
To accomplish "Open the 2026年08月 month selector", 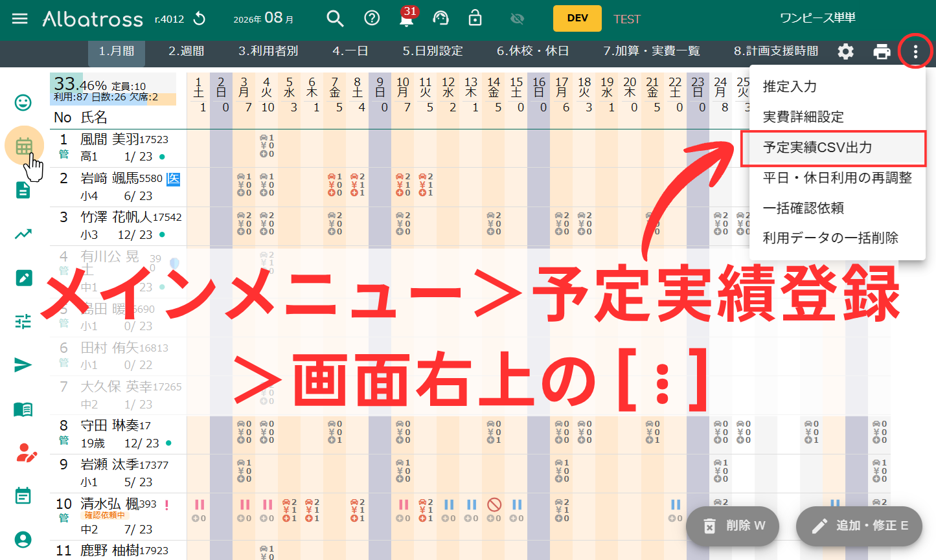I will 264,19.
